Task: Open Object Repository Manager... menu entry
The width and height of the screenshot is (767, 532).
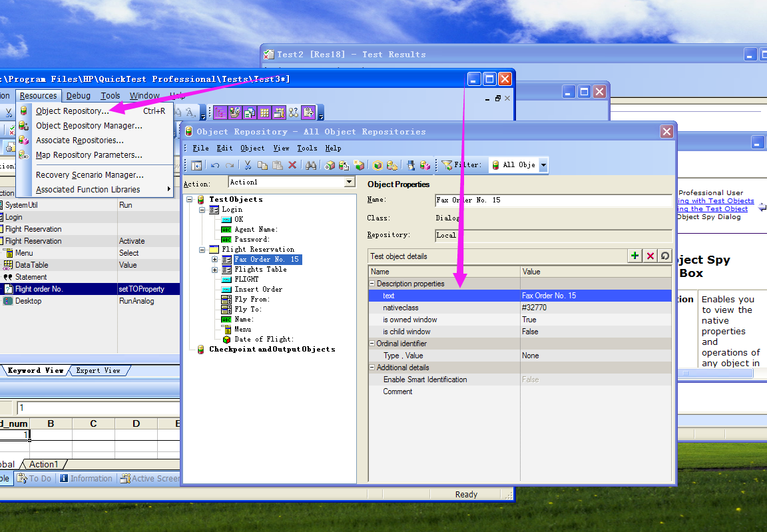Action: (95, 126)
